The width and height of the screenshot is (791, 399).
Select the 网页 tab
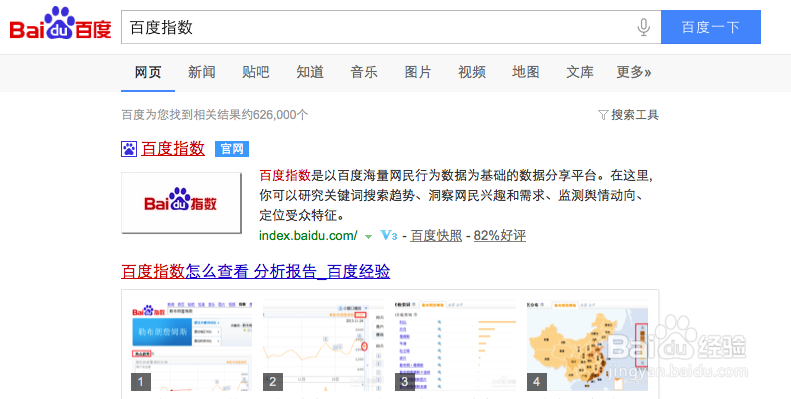click(x=148, y=72)
